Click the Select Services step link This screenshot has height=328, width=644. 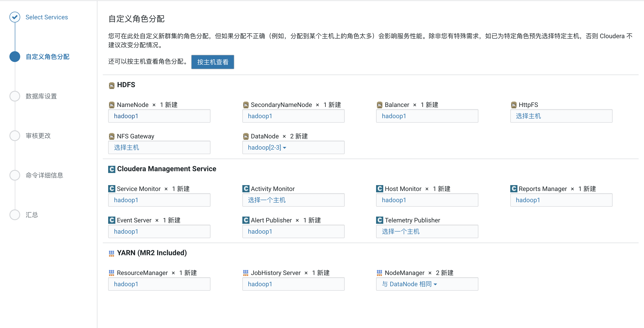click(x=46, y=17)
